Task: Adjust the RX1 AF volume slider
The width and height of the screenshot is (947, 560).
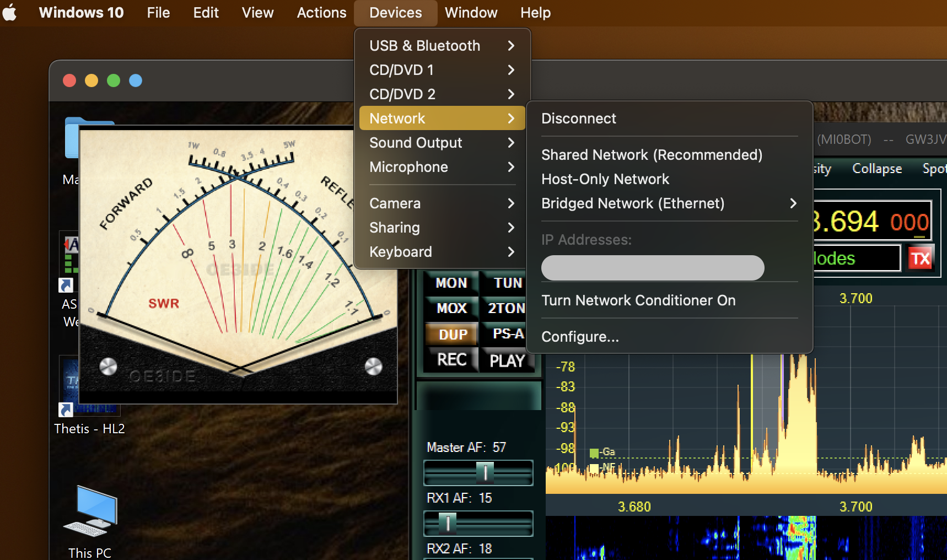Action: pos(478,523)
